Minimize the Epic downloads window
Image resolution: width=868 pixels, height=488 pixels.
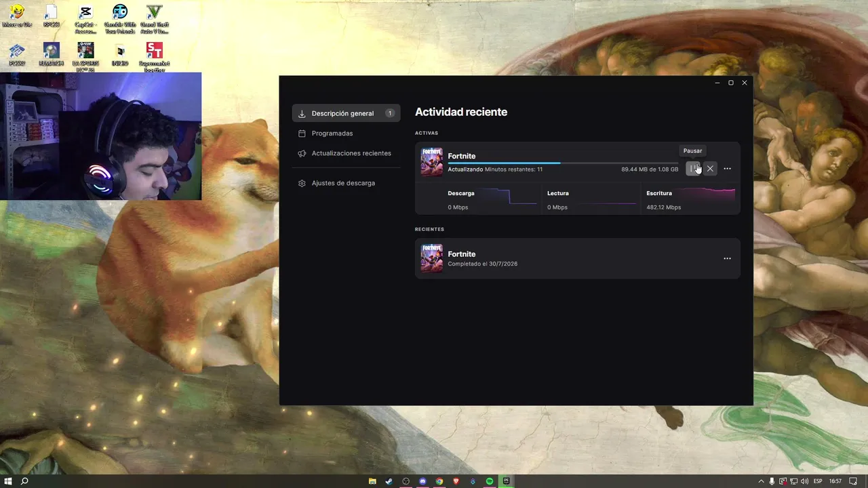click(x=717, y=83)
